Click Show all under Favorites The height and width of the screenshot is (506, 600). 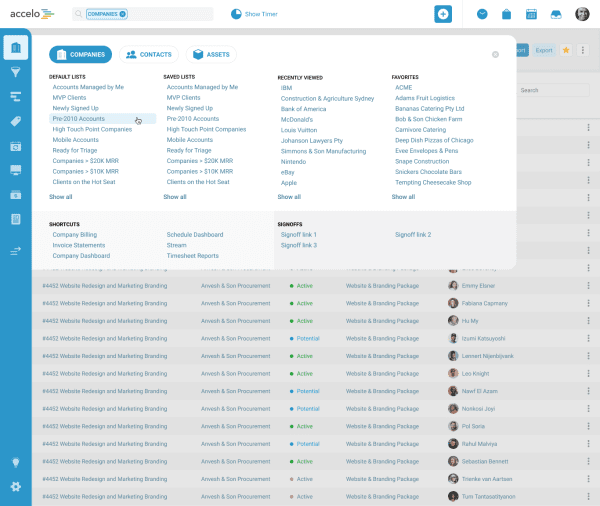click(403, 197)
